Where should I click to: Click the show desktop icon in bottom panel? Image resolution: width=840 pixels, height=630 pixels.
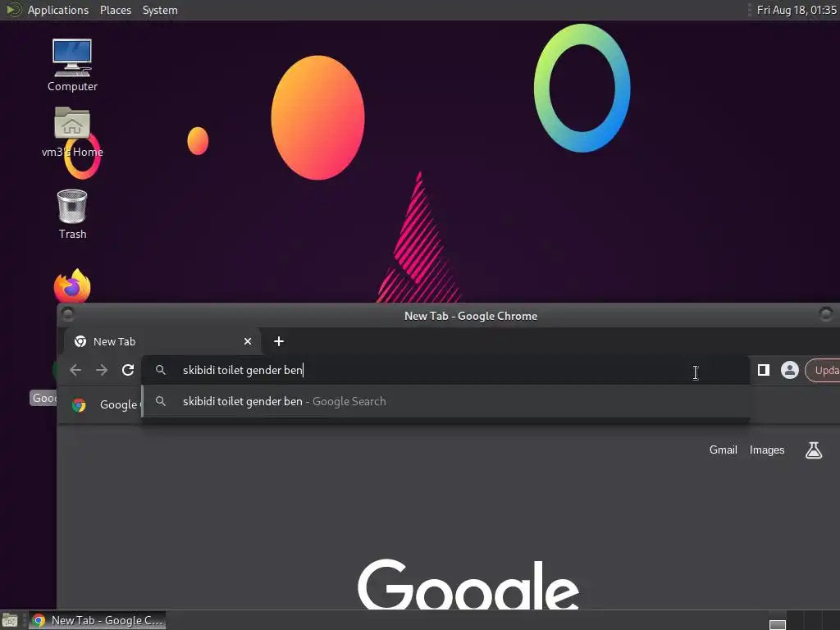click(x=10, y=620)
